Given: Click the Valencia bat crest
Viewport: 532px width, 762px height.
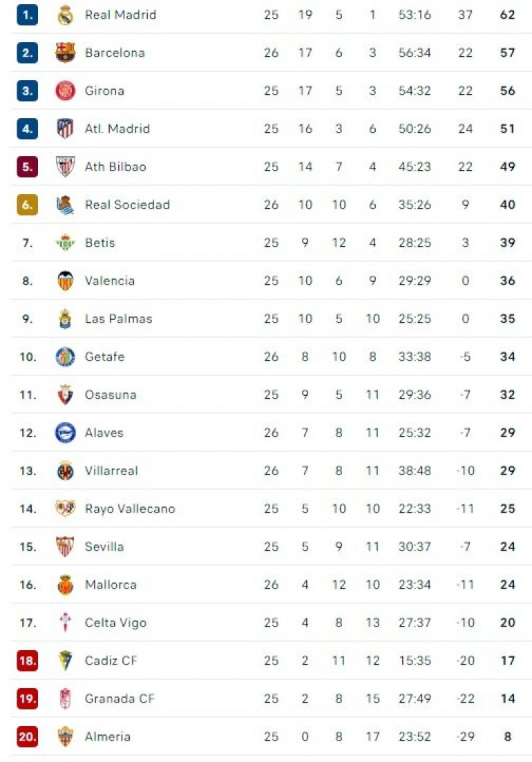Looking at the screenshot, I should point(65,280).
